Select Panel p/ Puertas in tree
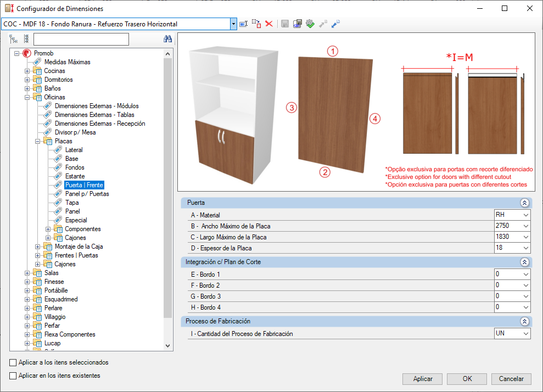Viewport: 543px width, 392px height. coord(87,194)
